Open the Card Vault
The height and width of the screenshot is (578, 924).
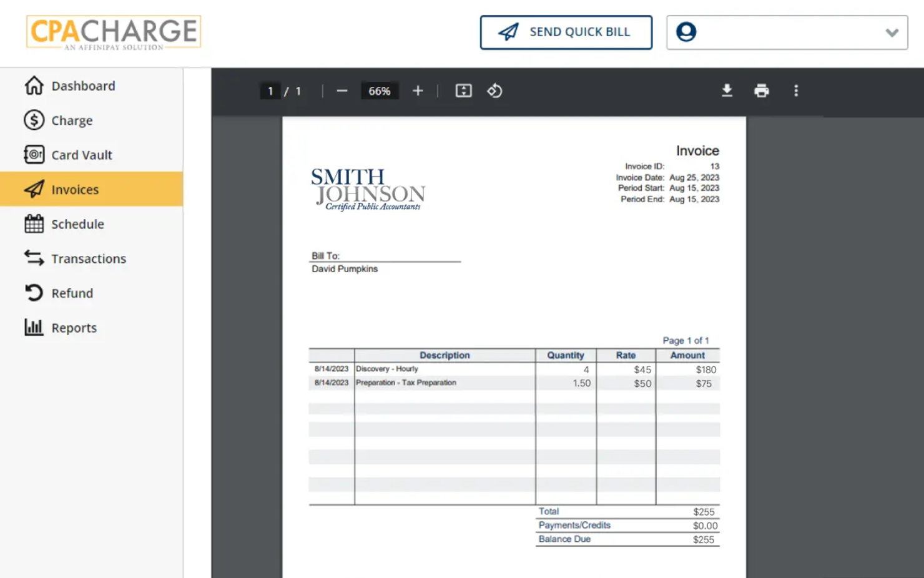(81, 155)
